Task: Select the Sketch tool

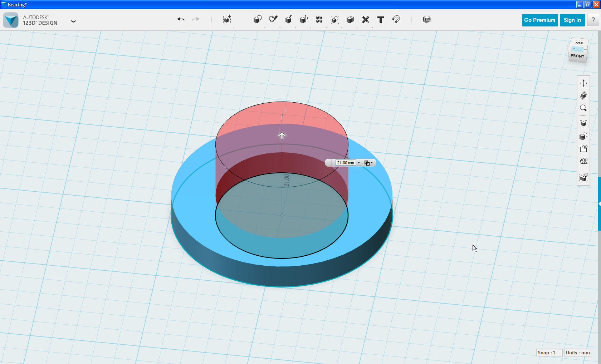Action: 273,20
